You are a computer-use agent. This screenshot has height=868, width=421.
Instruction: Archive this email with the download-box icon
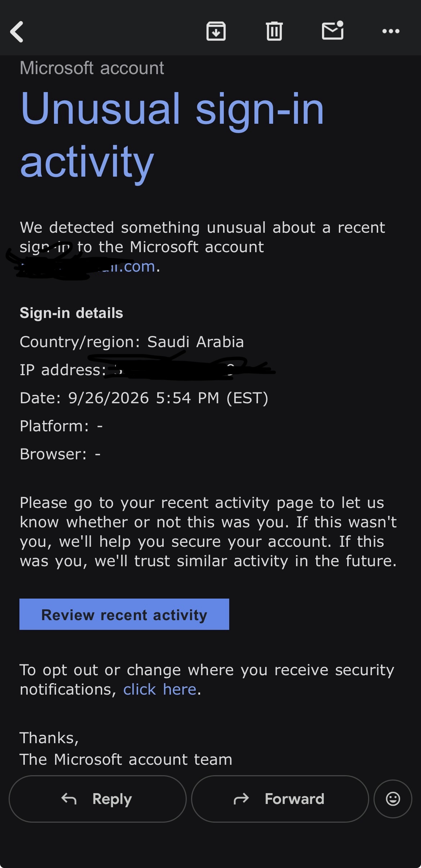coord(216,31)
